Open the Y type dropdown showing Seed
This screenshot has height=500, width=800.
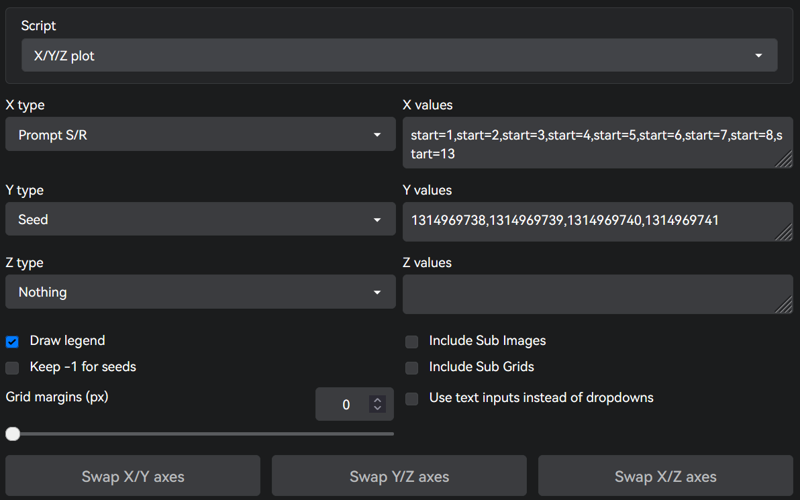(x=200, y=220)
